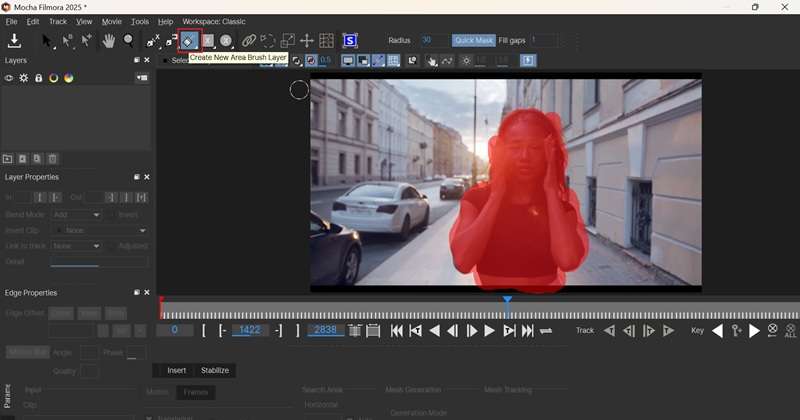Select the Rotate tool icon
The height and width of the screenshot is (420, 800).
tap(267, 40)
